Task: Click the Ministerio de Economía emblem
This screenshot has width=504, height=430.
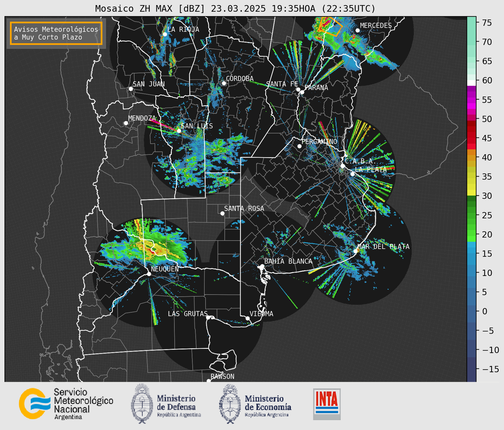Action: tap(229, 404)
